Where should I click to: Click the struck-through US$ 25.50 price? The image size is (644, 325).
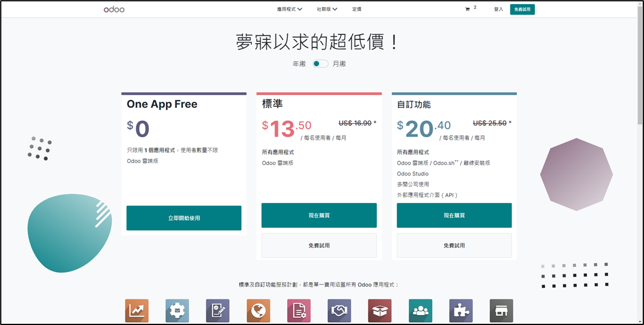490,123
